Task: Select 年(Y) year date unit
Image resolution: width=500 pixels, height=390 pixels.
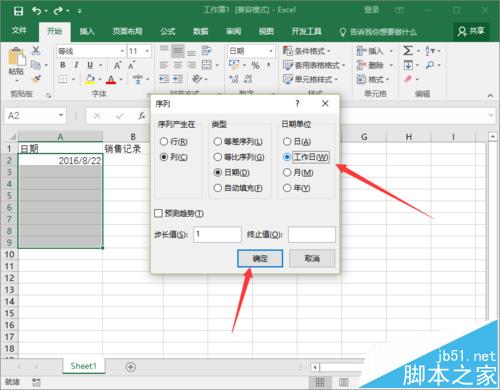Action: pyautogui.click(x=296, y=188)
